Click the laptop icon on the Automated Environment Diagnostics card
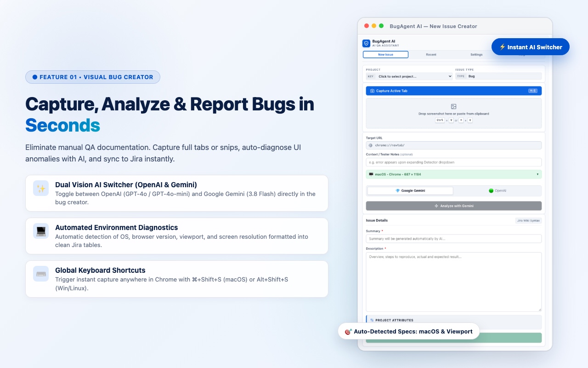The width and height of the screenshot is (588, 368). pyautogui.click(x=41, y=231)
